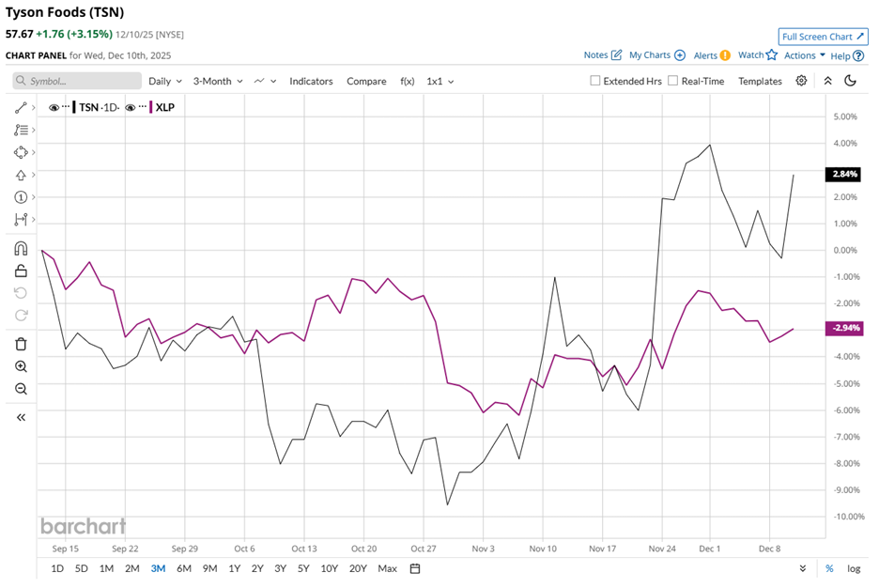Enable the Extended Hrs checkbox
The height and width of the screenshot is (588, 879).
point(595,81)
